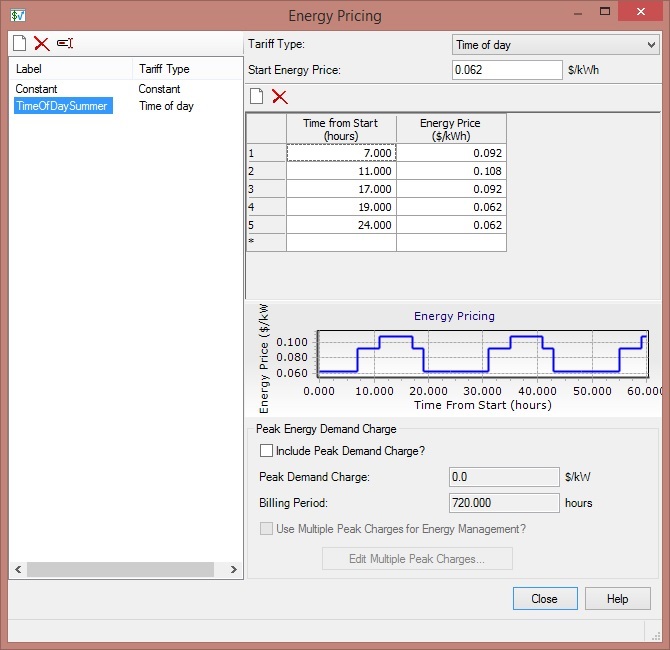Select the 0.108 energy price cell

coord(451,171)
